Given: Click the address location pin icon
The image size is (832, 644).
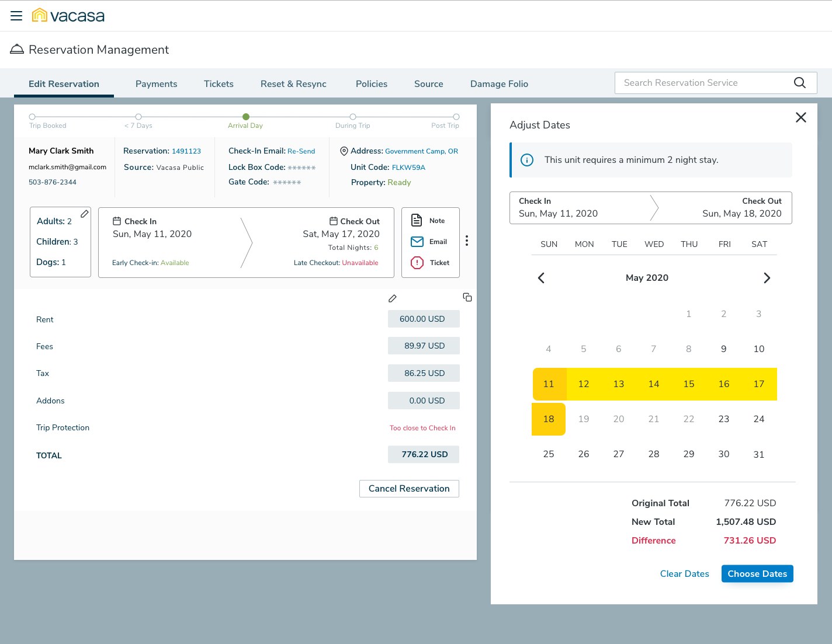Looking at the screenshot, I should click(344, 151).
